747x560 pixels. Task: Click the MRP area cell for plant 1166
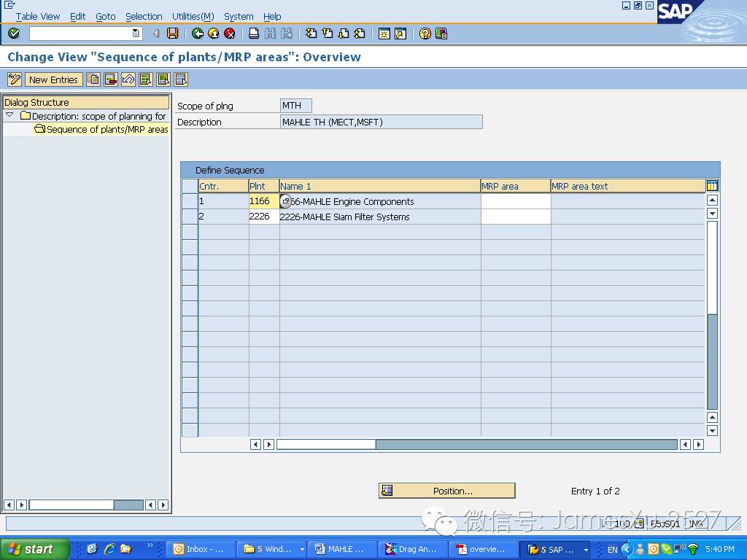[x=516, y=201]
